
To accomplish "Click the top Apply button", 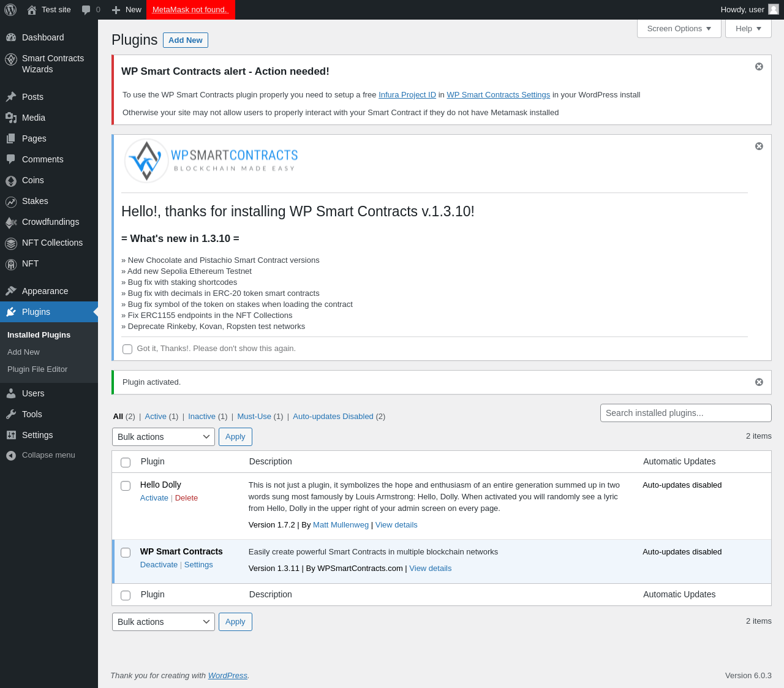I will click(x=235, y=437).
